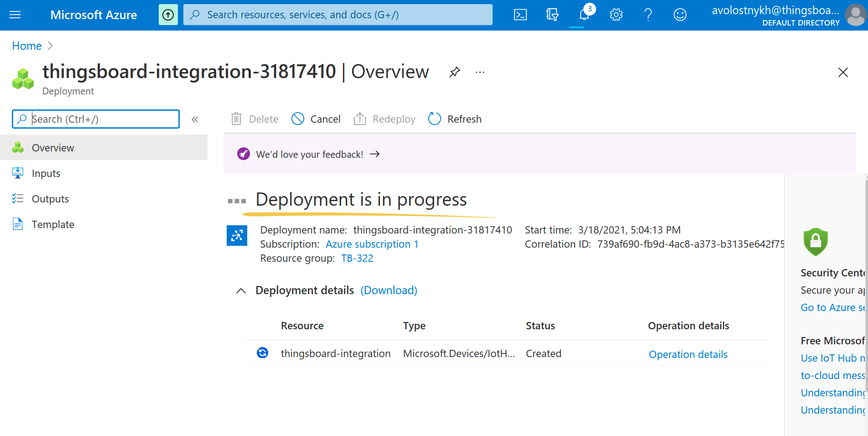Open the account avatar menu

click(x=856, y=15)
